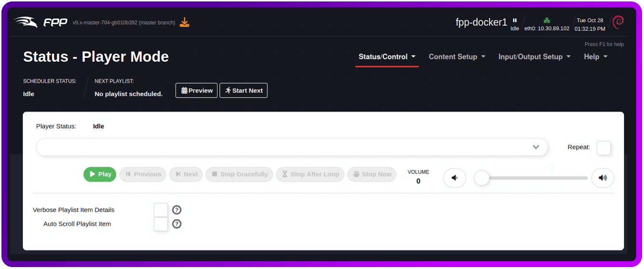Open the Help menu

coord(595,57)
